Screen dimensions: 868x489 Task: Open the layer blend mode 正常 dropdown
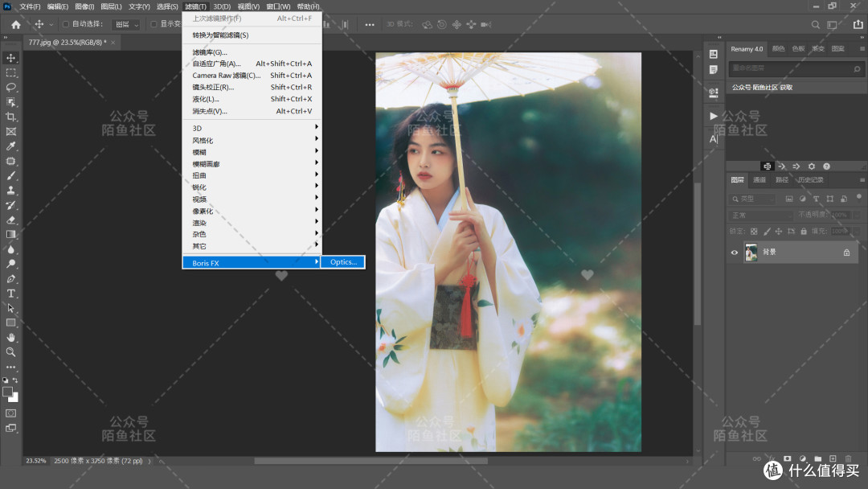click(x=760, y=216)
